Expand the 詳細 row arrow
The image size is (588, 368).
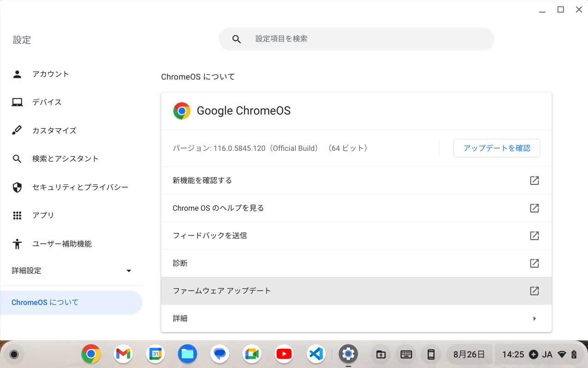[x=534, y=318]
